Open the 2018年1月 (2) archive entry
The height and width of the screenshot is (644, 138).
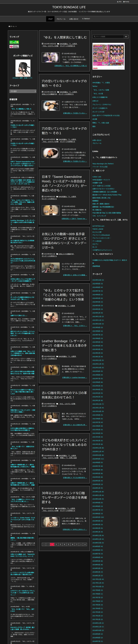pos(97,576)
